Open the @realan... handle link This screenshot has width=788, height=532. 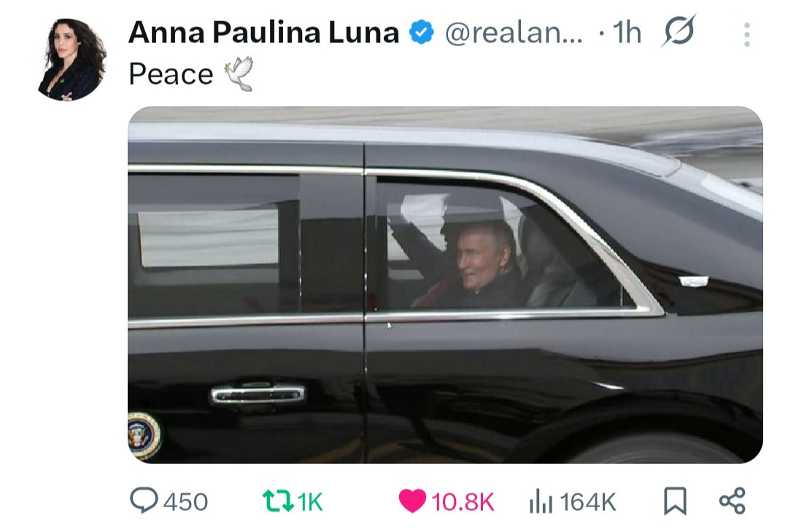click(514, 33)
